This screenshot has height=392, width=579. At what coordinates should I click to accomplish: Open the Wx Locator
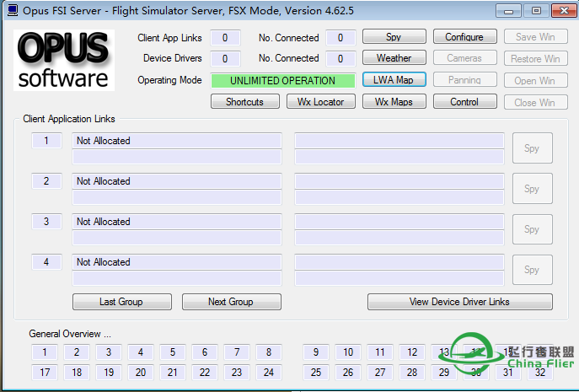click(321, 102)
